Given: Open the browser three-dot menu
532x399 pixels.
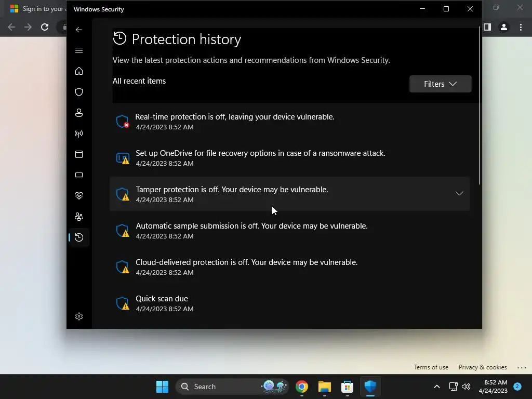Looking at the screenshot, I should pyautogui.click(x=521, y=27).
